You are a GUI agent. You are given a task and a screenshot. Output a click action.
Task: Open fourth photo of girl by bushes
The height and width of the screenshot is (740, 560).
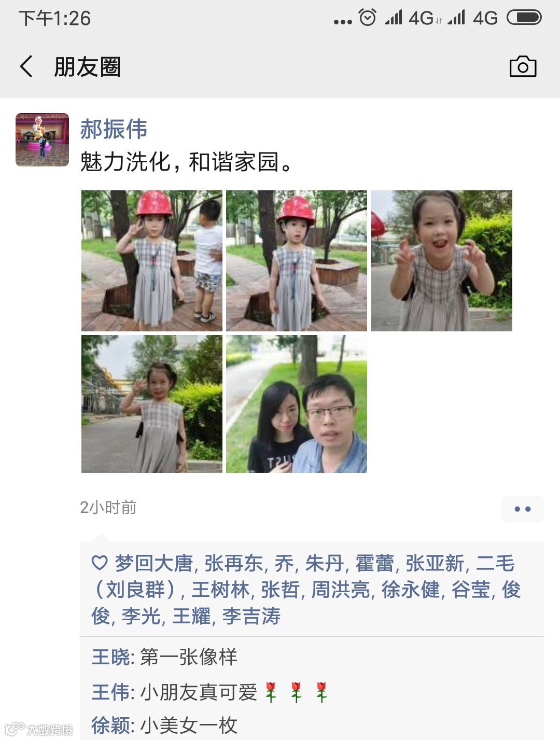tap(152, 404)
